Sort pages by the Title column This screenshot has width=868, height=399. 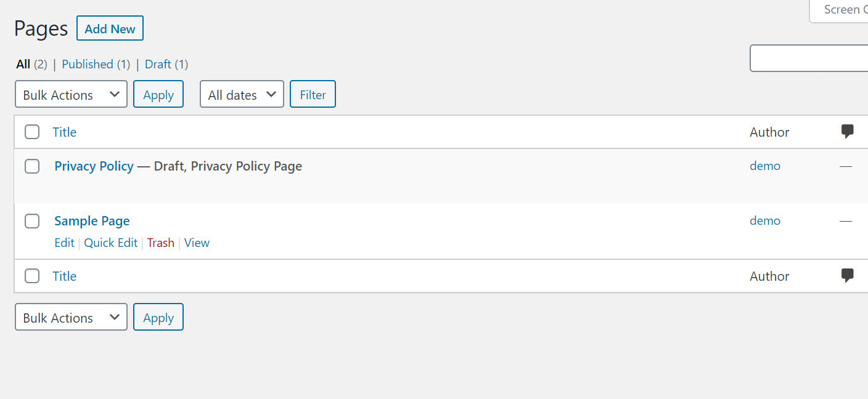pyautogui.click(x=64, y=131)
